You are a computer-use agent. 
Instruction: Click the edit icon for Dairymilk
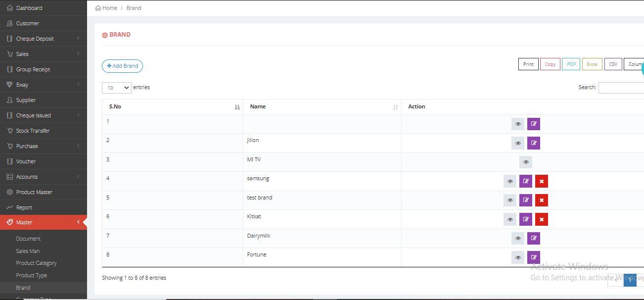pyautogui.click(x=533, y=238)
